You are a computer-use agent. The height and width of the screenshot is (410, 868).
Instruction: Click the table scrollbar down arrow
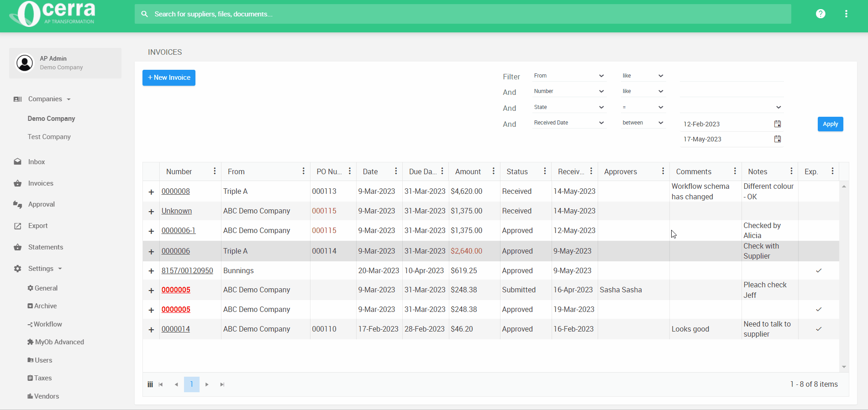pos(844,367)
